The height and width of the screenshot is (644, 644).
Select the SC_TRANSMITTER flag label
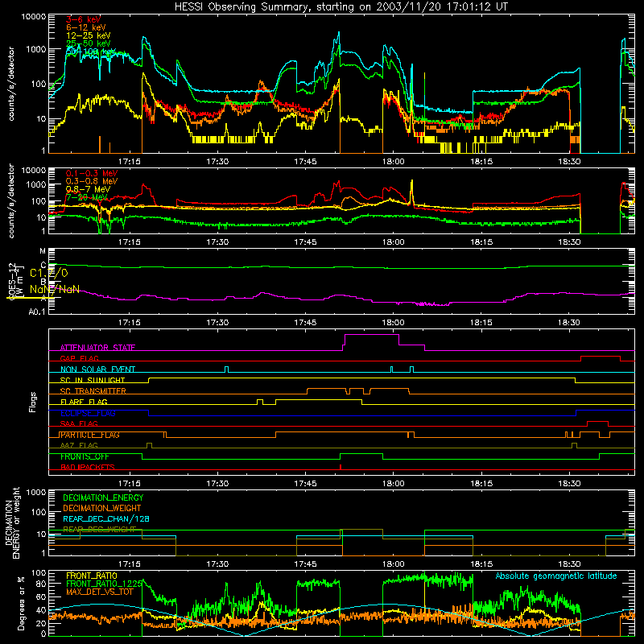coord(93,391)
